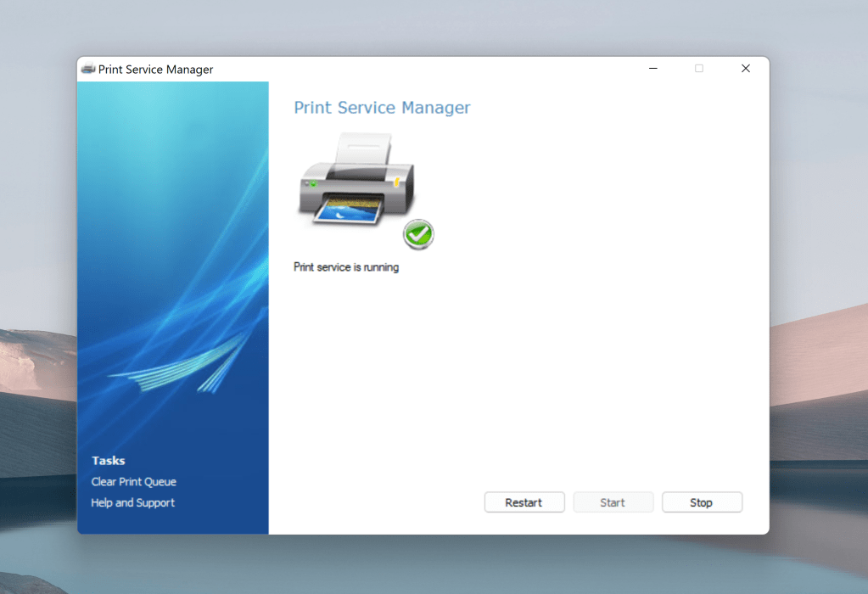Open the Clear Print Queue task
The height and width of the screenshot is (594, 868).
coord(134,482)
